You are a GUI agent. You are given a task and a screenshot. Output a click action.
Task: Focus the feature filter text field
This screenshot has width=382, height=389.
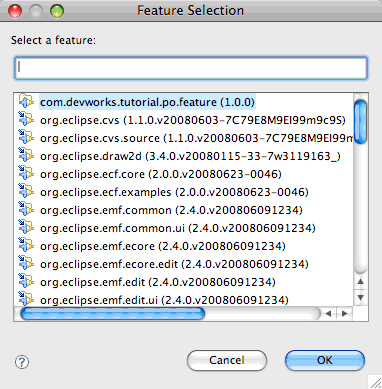(191, 68)
